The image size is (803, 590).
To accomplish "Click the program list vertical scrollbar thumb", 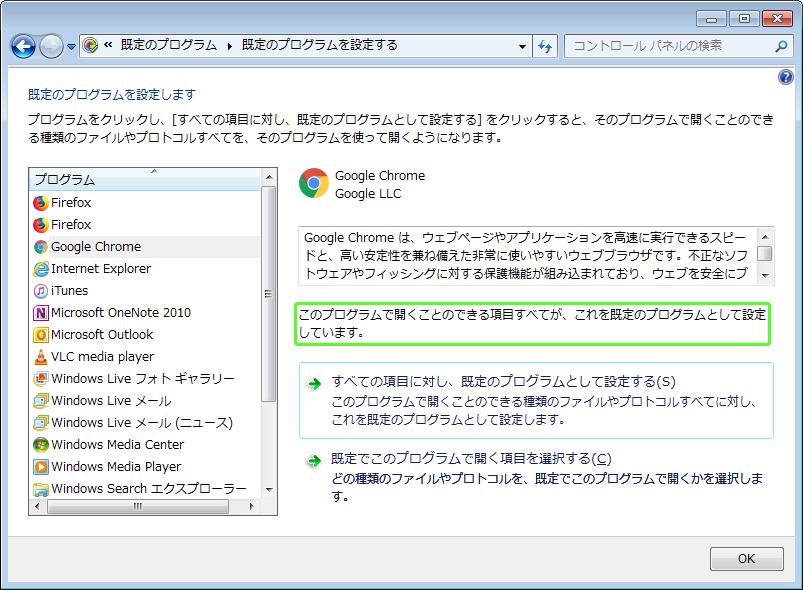I will [269, 294].
